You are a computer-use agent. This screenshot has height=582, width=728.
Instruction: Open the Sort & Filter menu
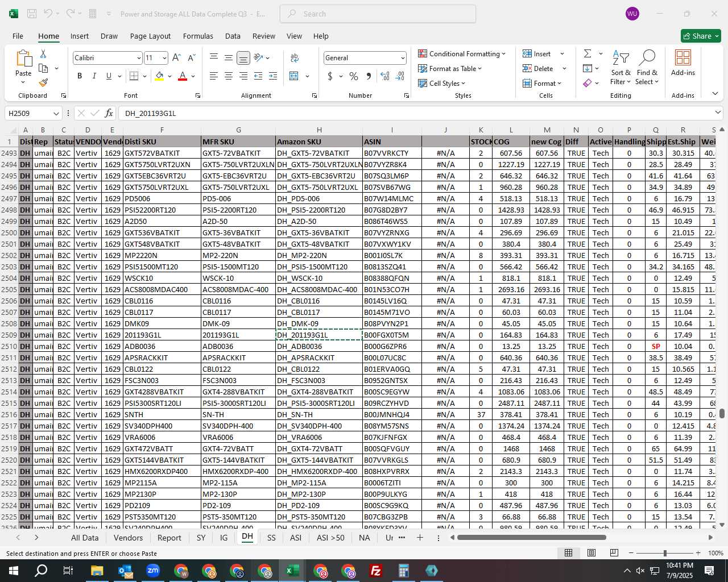coord(621,68)
